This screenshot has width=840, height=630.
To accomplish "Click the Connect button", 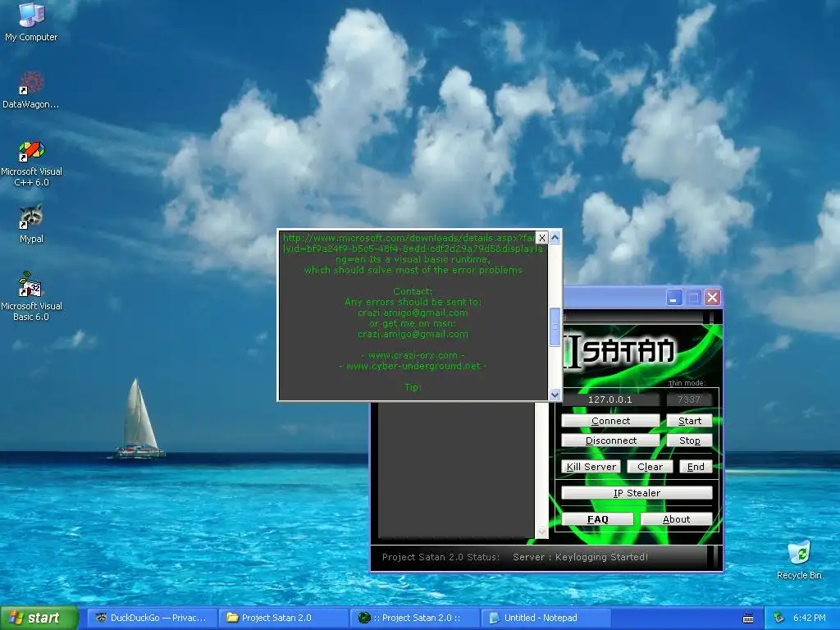I will pyautogui.click(x=610, y=421).
